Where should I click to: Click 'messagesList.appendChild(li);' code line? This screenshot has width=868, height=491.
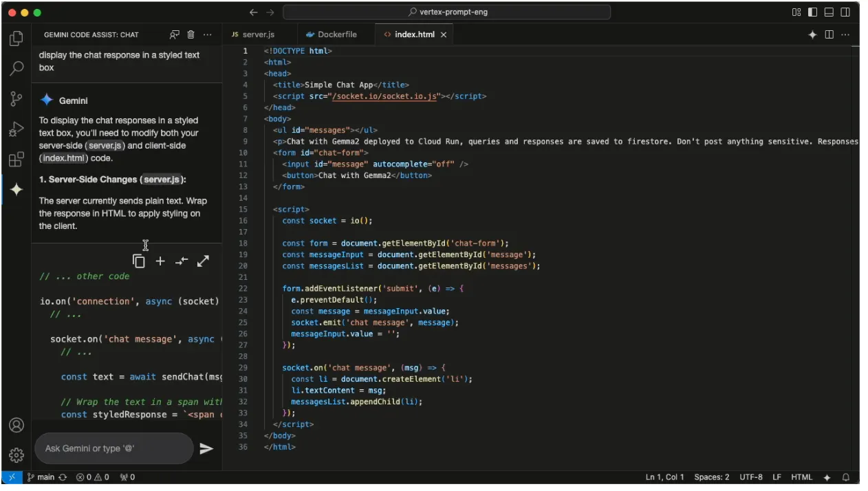tap(356, 402)
